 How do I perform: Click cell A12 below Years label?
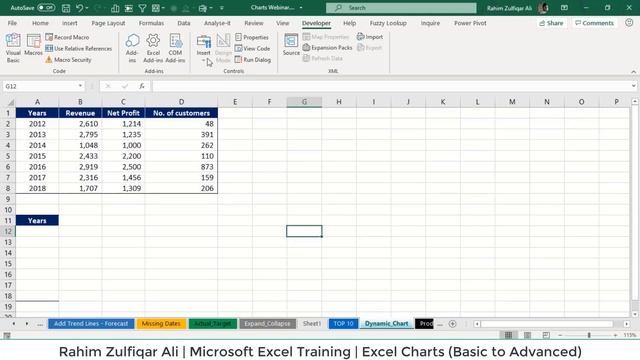[x=37, y=231]
